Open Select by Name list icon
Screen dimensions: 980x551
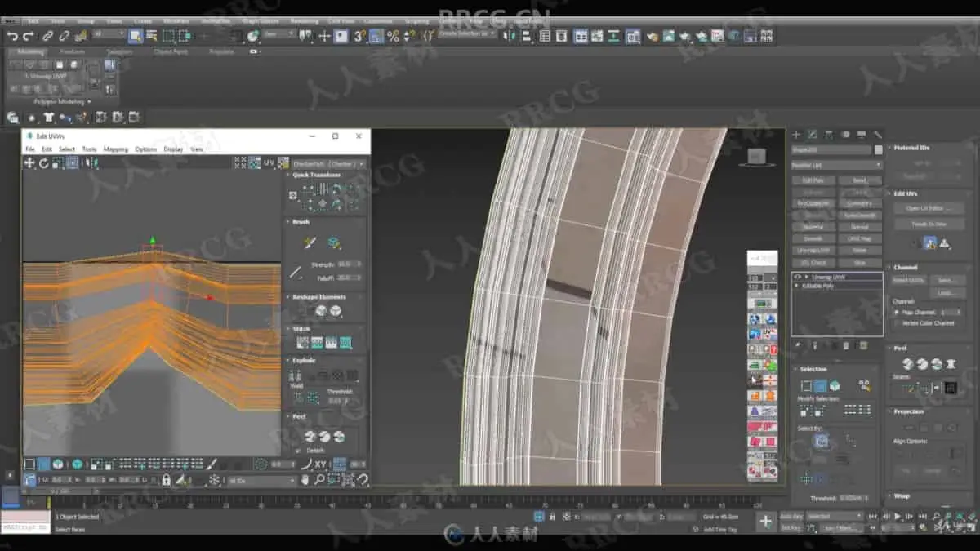[151, 36]
